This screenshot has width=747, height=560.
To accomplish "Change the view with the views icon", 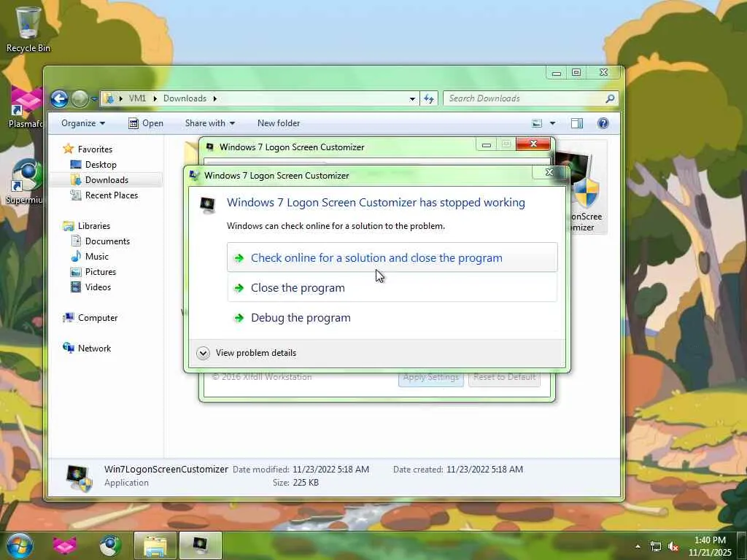I will click(x=537, y=123).
